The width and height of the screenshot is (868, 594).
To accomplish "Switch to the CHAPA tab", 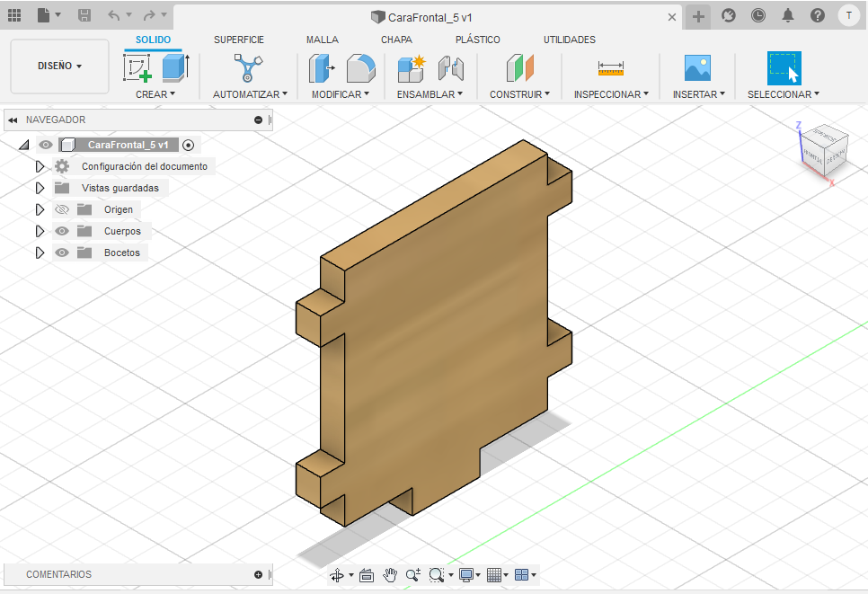I will [x=396, y=40].
